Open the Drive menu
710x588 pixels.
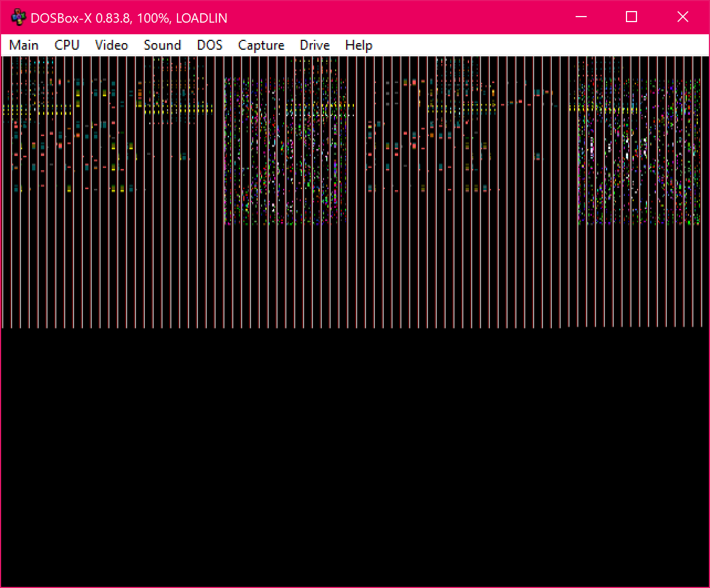point(315,45)
